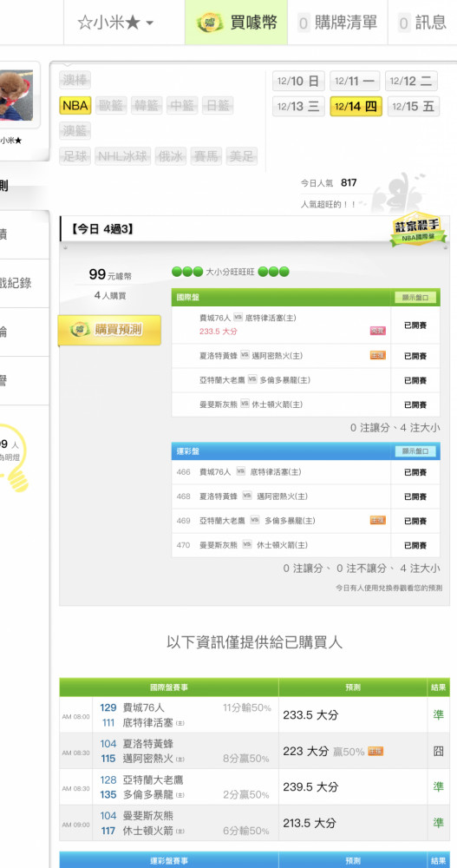Click the 今日人氣 817 counter

pos(329,183)
